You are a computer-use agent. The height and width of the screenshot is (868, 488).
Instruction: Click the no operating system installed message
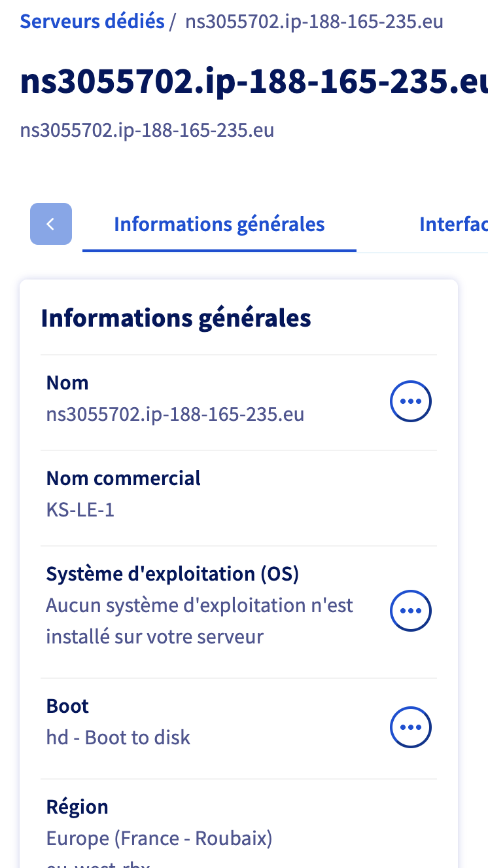(x=200, y=621)
